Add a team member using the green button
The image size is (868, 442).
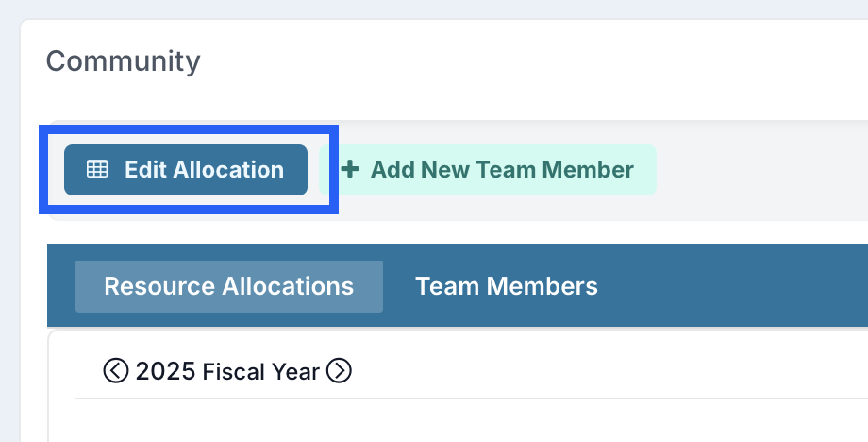coord(488,170)
